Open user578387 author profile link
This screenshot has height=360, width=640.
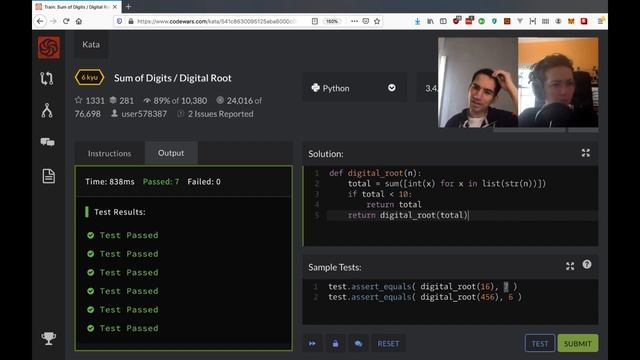144,114
